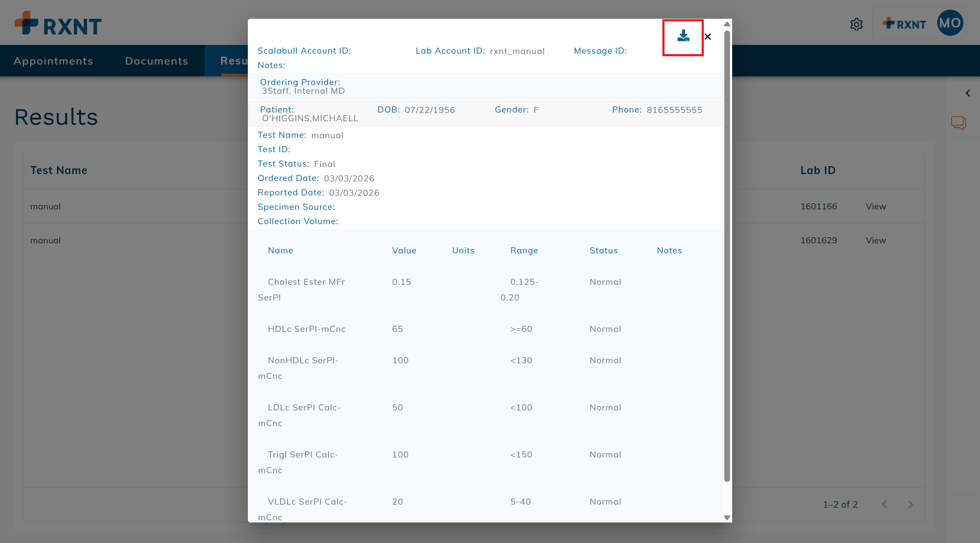Click the scrollbar up arrow in the dialog

pos(726,24)
